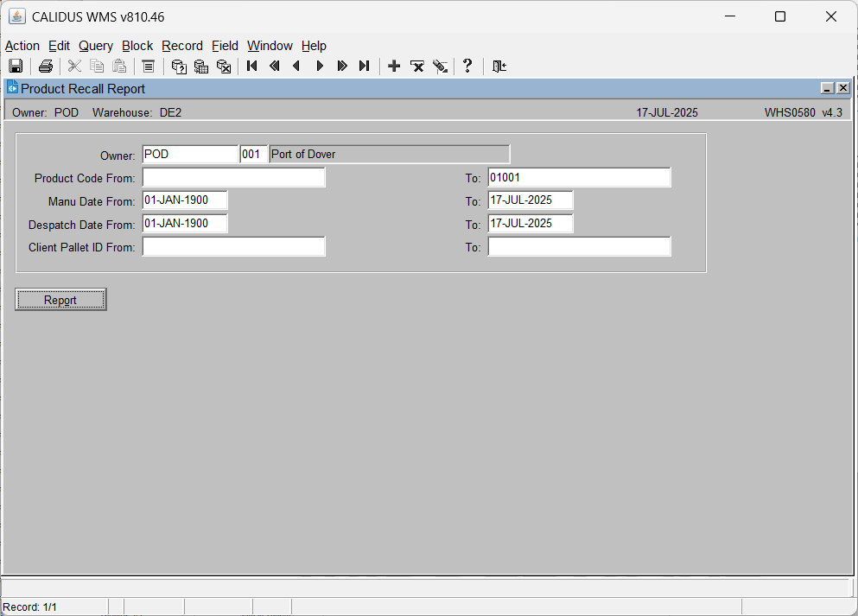The height and width of the screenshot is (616, 858).
Task: Click the Manu Date From field
Action: click(185, 200)
